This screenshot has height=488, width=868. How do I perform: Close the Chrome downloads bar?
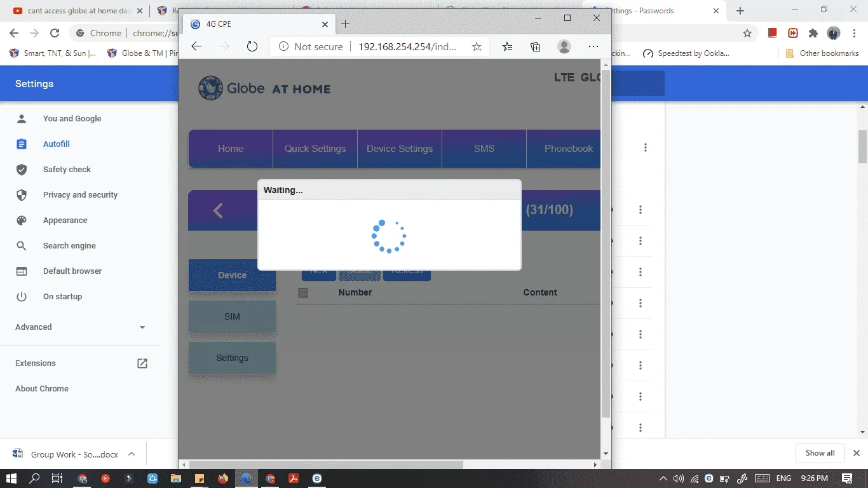(857, 453)
